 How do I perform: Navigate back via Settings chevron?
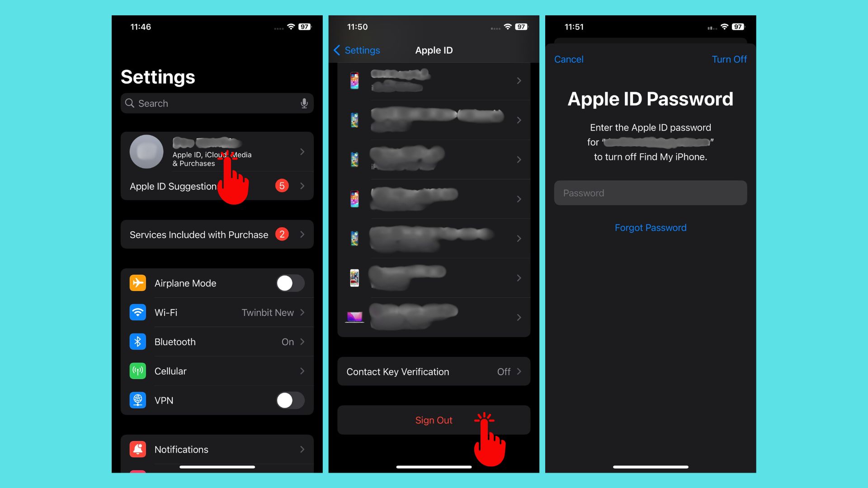(x=355, y=50)
